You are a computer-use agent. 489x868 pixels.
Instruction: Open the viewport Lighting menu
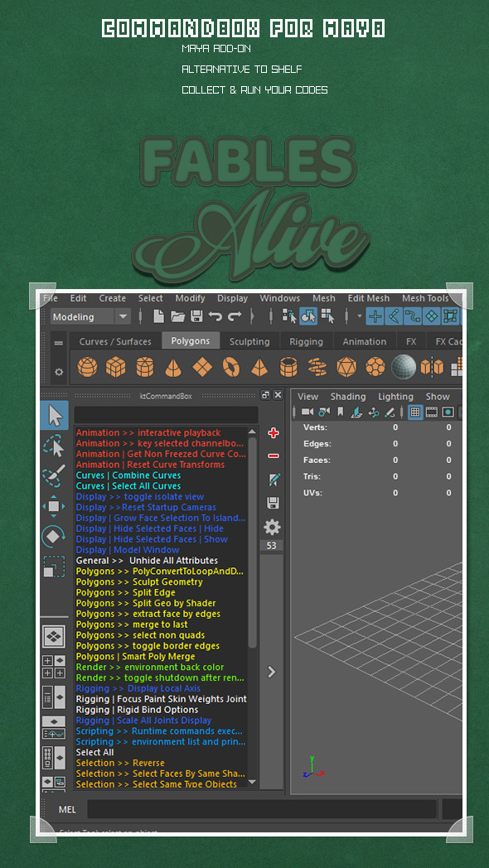pyautogui.click(x=395, y=397)
